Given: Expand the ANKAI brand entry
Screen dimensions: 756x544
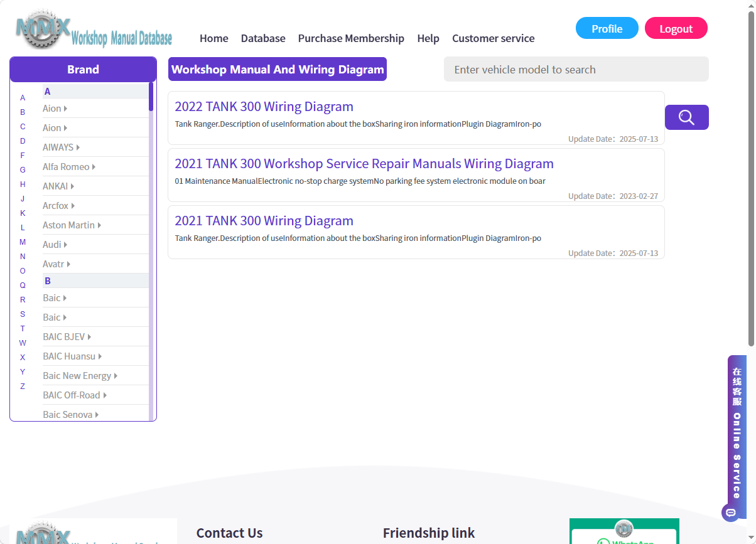Looking at the screenshot, I should 58,186.
